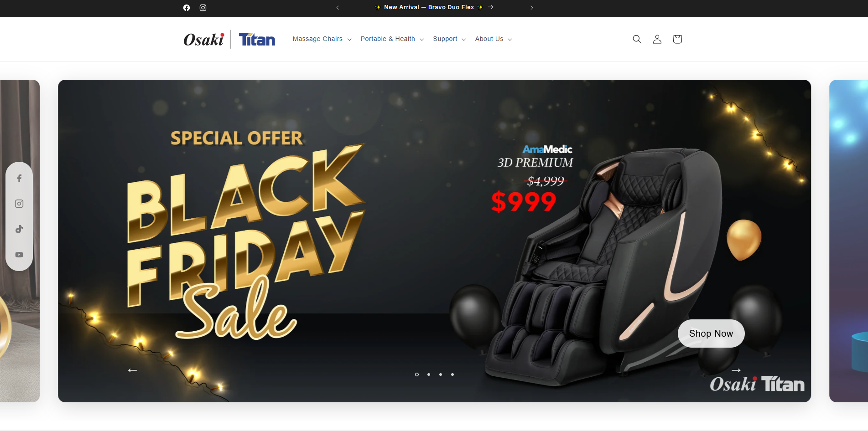Open the Instagram icon in top bar
The height and width of the screenshot is (431, 868).
tap(203, 8)
